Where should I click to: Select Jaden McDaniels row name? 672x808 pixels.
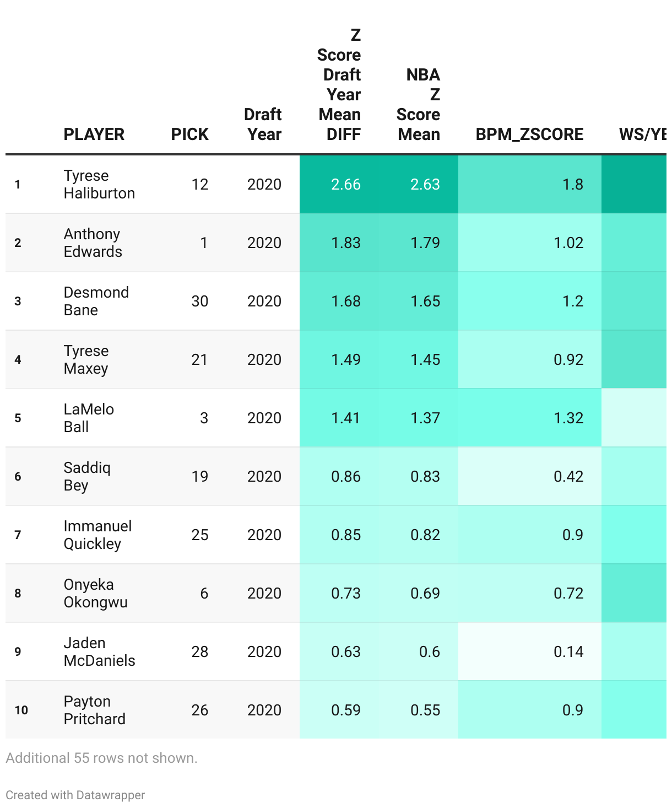pos(100,651)
